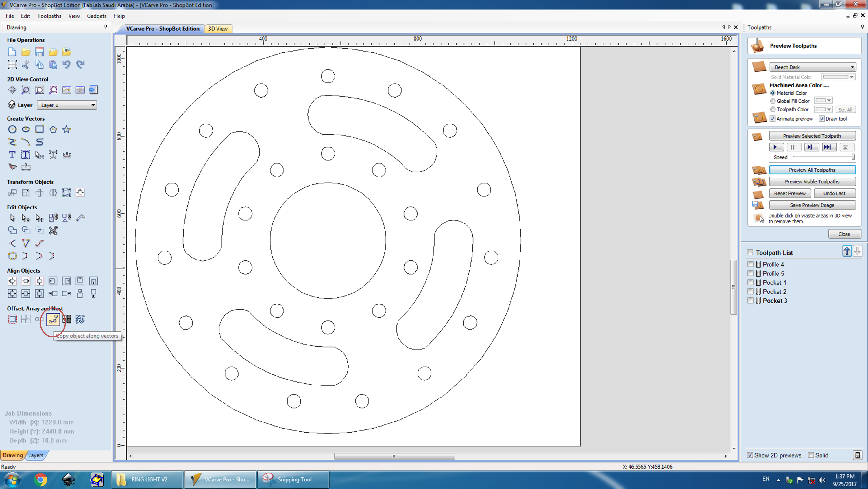Select the Draw Circle tool
Image resolution: width=868 pixels, height=489 pixels.
point(12,129)
